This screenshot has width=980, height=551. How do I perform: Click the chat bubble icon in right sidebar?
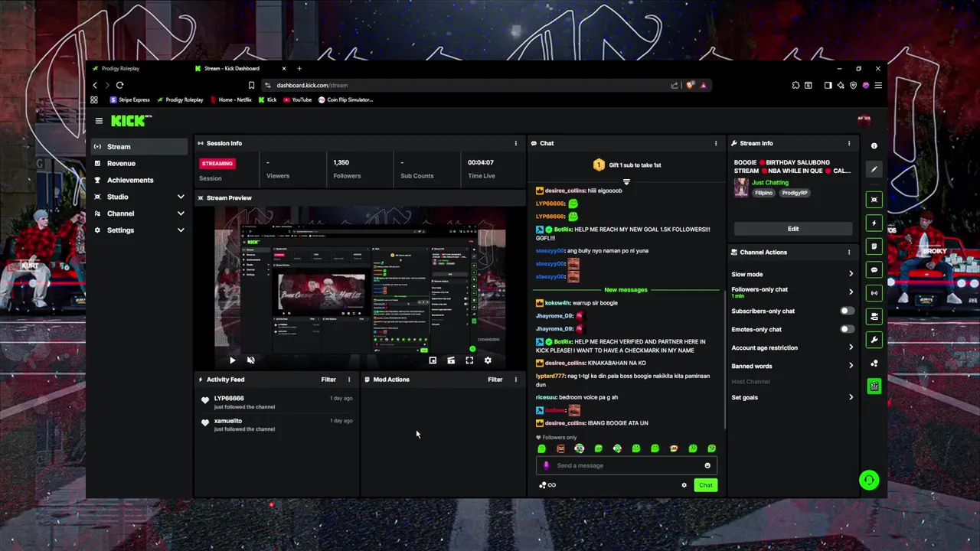(x=874, y=269)
